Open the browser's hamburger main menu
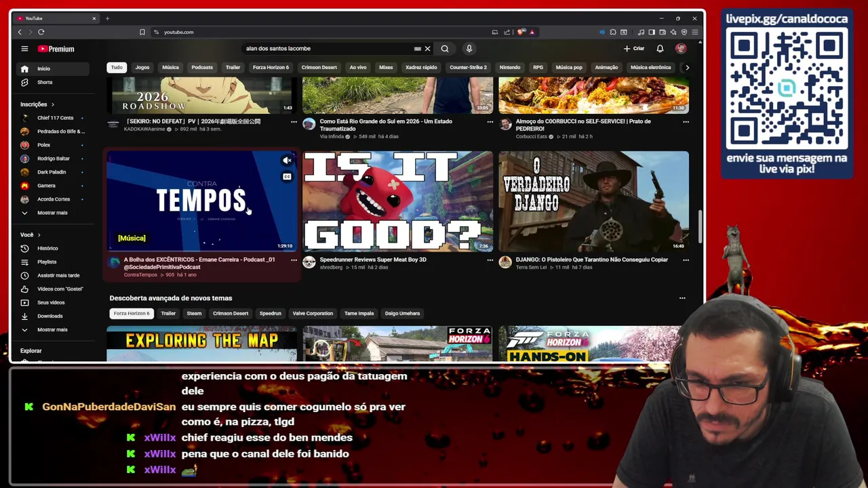The height and width of the screenshot is (488, 868). [695, 32]
